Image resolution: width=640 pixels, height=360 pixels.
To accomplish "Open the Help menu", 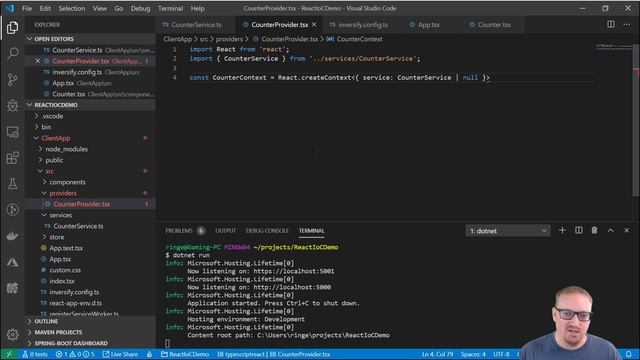I will [198, 8].
